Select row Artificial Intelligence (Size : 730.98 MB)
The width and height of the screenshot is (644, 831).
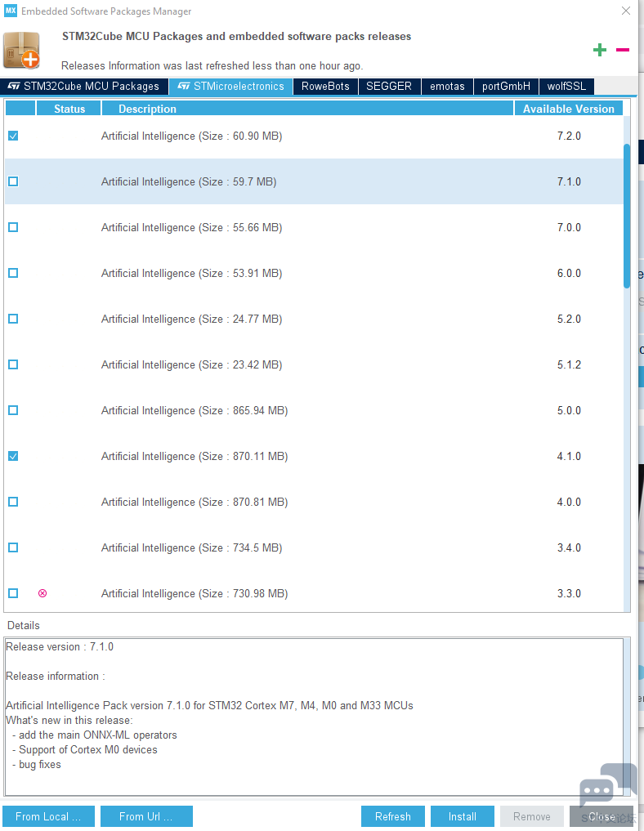click(x=314, y=593)
